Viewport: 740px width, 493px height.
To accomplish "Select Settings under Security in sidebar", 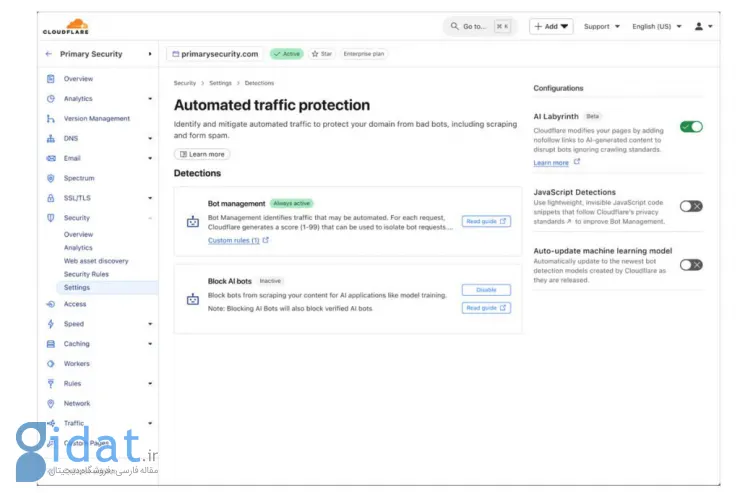I will tap(107, 287).
